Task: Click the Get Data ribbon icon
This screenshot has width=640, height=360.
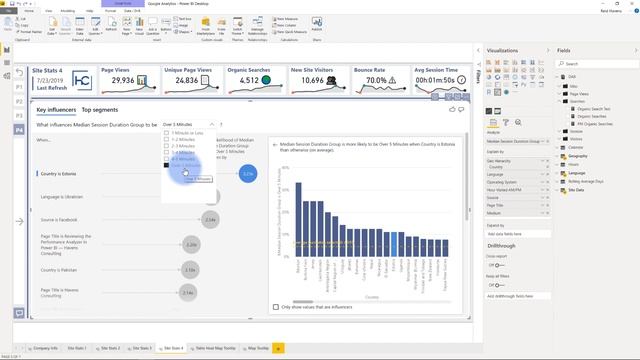Action: pyautogui.click(x=52, y=26)
